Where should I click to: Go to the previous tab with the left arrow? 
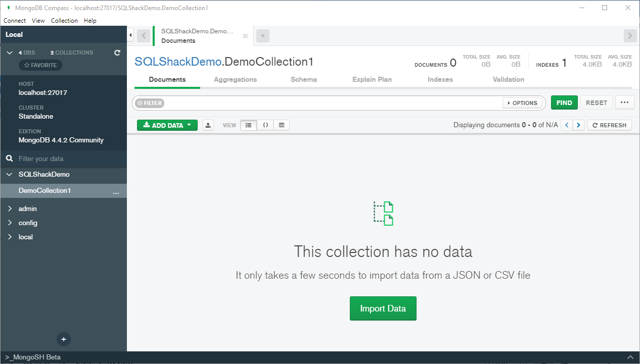[144, 36]
